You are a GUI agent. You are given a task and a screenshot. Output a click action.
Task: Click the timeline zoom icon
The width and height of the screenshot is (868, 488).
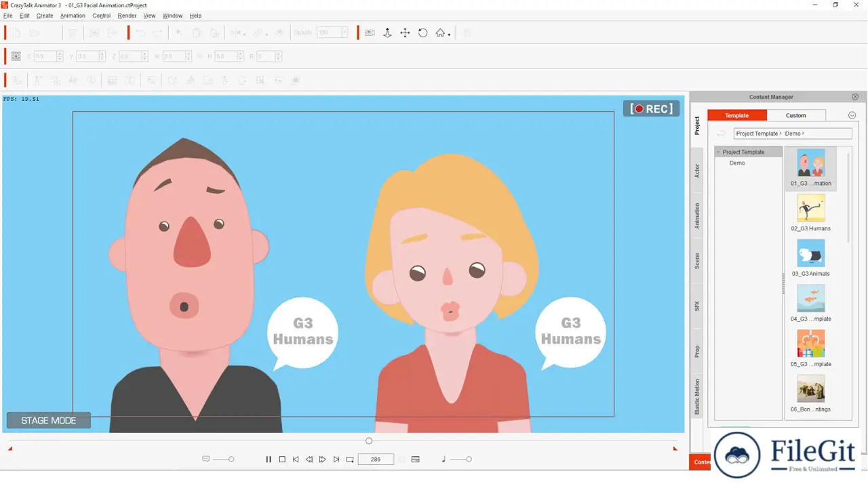[x=206, y=459]
